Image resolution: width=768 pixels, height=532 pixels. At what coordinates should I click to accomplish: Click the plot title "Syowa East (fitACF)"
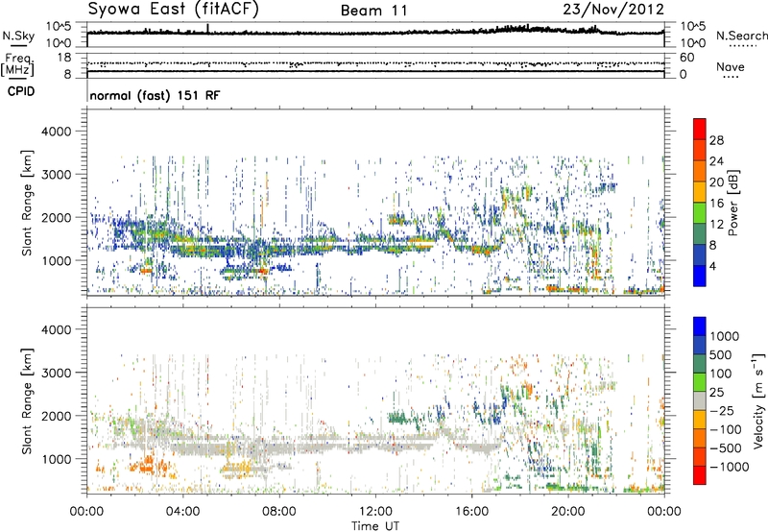tap(173, 9)
